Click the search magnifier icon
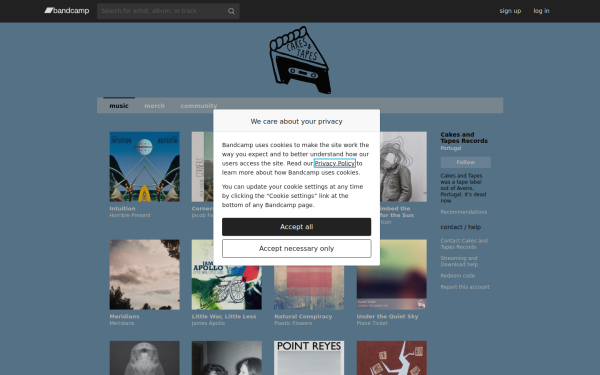600x375 pixels. click(231, 11)
